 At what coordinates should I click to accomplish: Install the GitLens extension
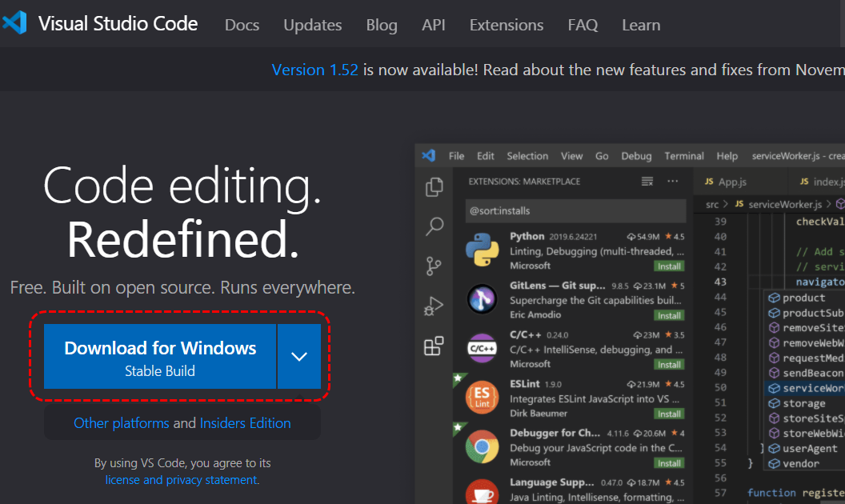click(x=669, y=315)
